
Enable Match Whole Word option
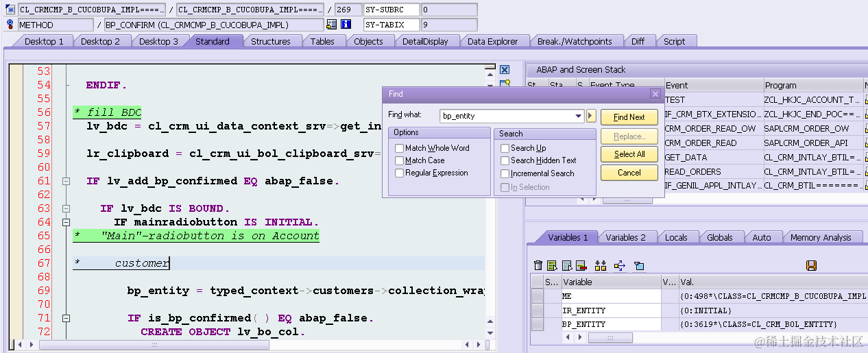tap(400, 148)
